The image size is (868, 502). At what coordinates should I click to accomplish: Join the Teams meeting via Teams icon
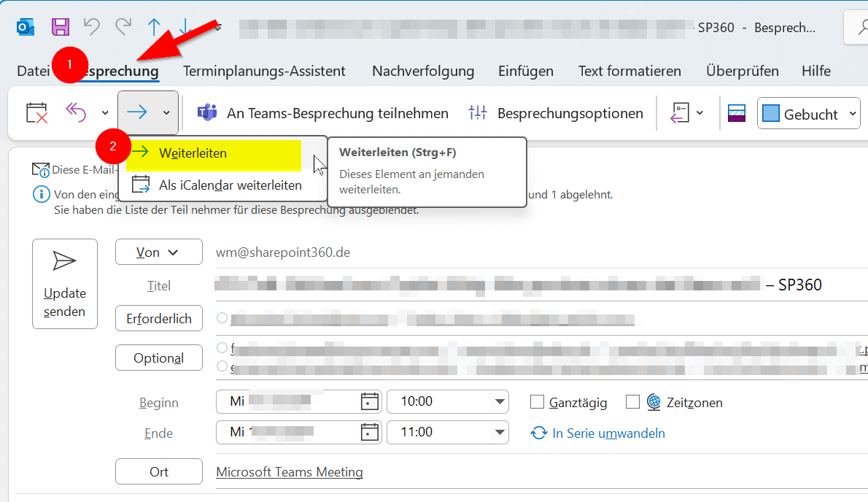click(208, 113)
